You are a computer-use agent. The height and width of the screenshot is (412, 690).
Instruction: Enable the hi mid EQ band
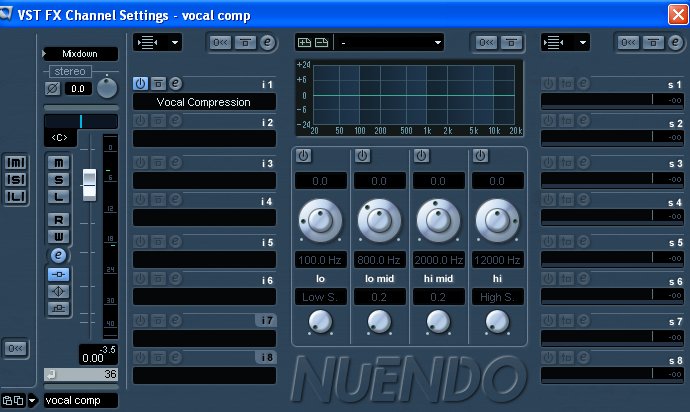(421, 155)
